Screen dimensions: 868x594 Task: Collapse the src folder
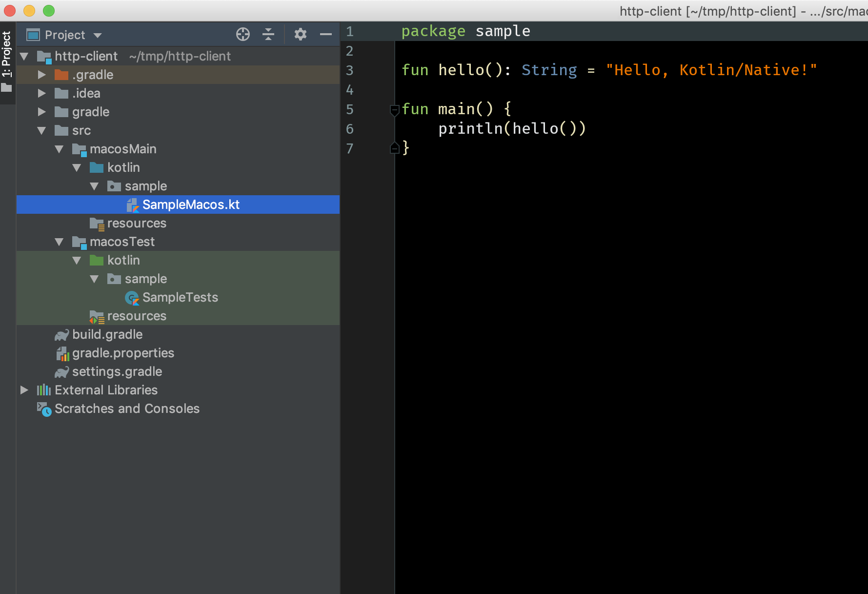click(41, 130)
